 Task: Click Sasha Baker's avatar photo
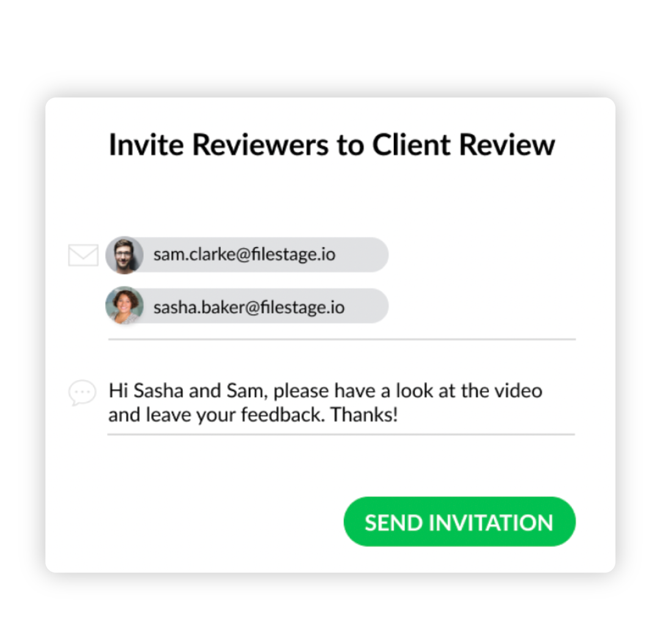(124, 305)
